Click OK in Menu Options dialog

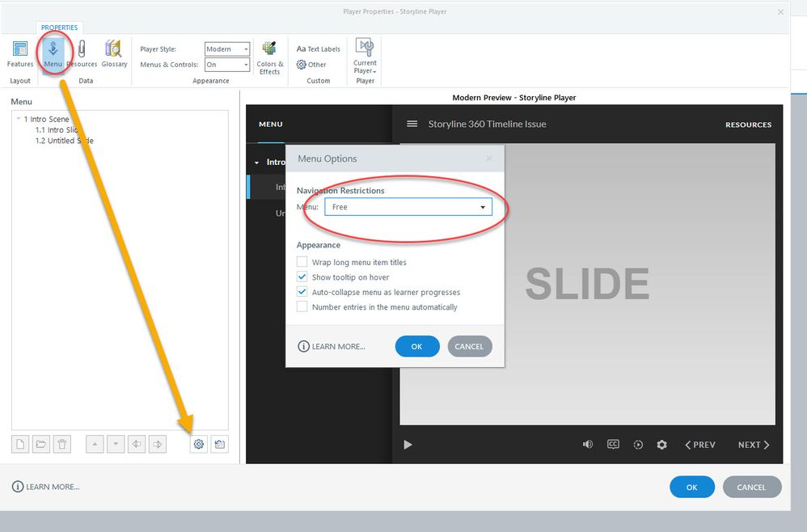(417, 346)
